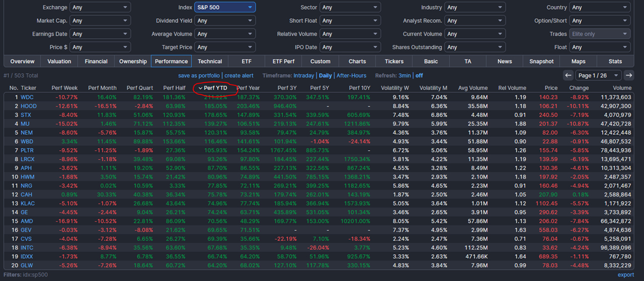Open the WDC ticker link
This screenshot has width=644, height=281.
click(27, 97)
